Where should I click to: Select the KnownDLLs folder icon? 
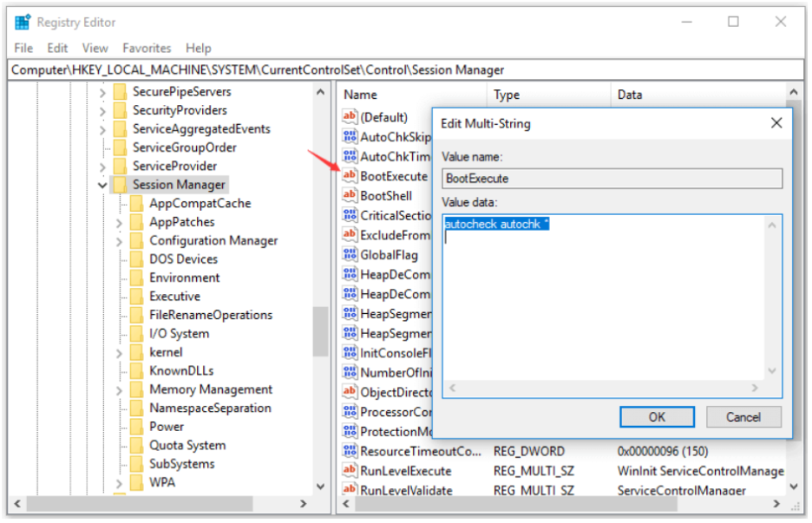(137, 371)
